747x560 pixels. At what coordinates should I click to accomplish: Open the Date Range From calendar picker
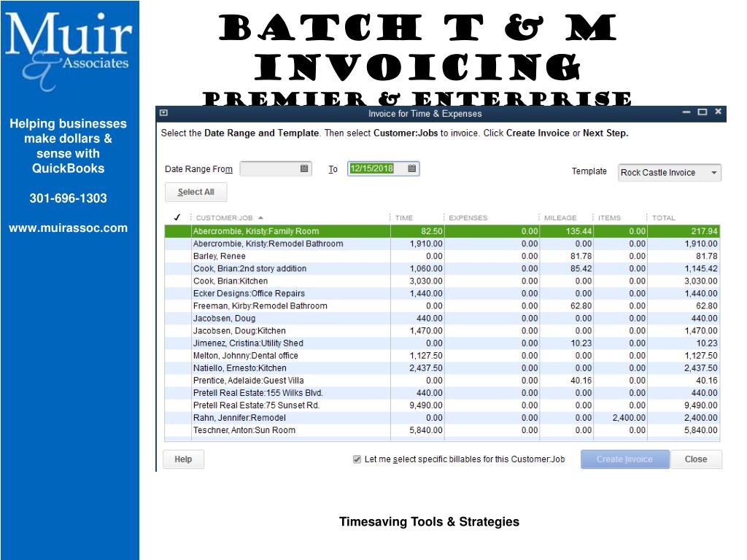coord(304,168)
